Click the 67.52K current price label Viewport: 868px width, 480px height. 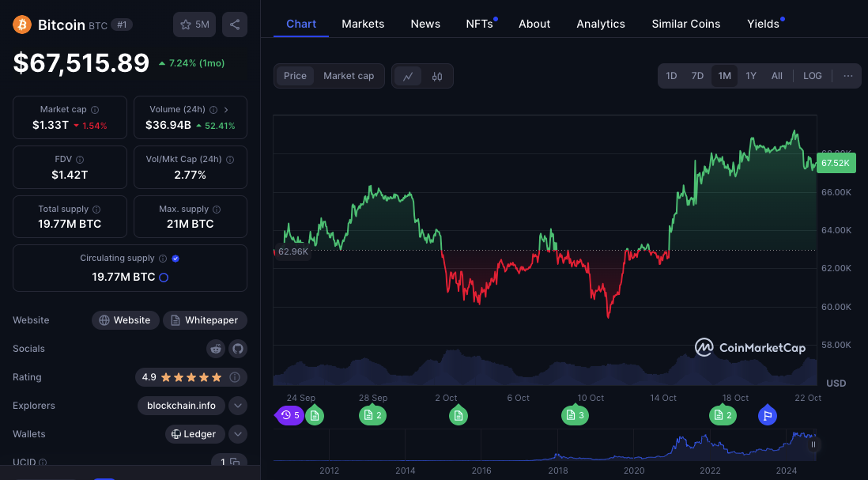(836, 163)
